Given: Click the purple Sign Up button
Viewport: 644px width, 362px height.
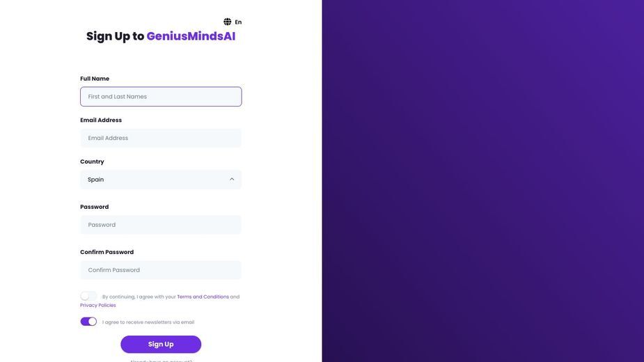Looking at the screenshot, I should [161, 345].
